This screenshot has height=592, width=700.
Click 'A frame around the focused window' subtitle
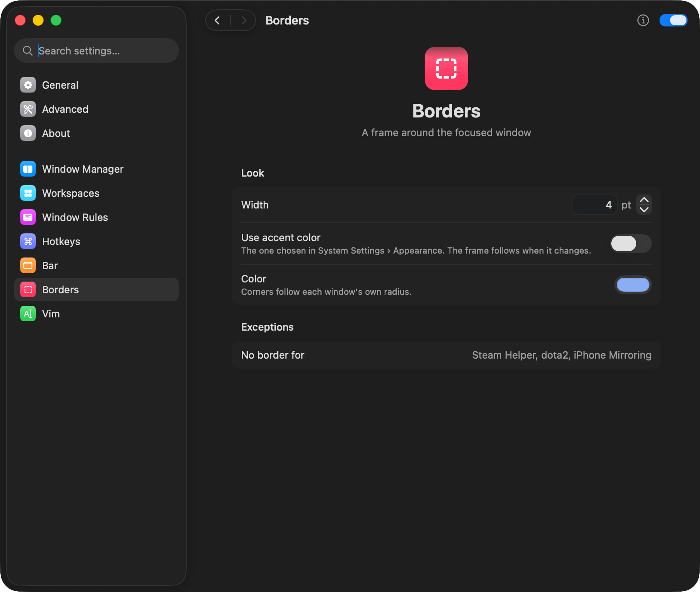click(446, 133)
